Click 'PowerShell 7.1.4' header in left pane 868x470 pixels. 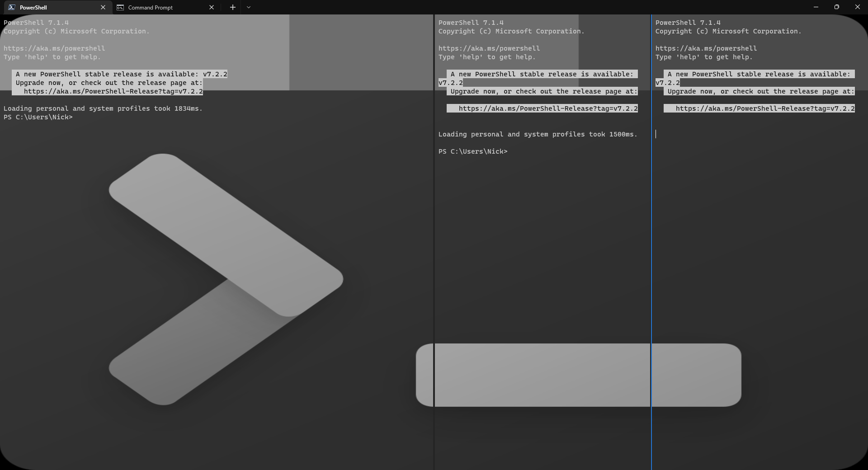pos(36,23)
